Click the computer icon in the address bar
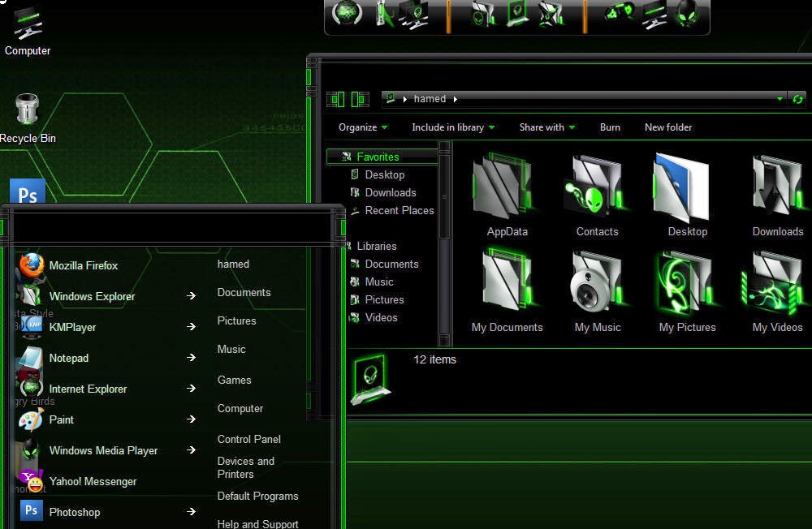The width and height of the screenshot is (812, 529). tap(391, 98)
